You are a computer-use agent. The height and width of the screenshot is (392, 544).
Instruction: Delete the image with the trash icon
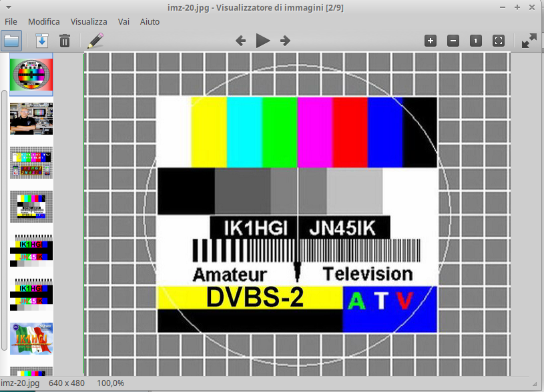coord(65,41)
